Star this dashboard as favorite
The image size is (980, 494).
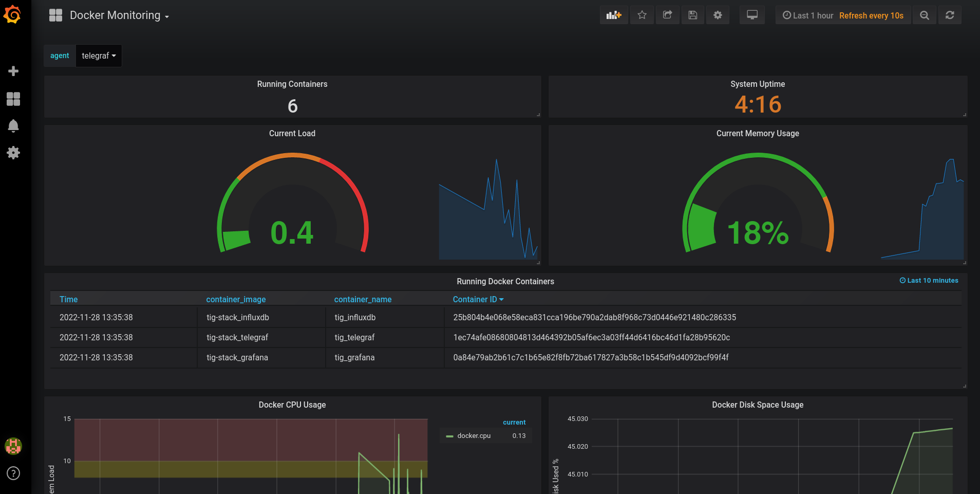pos(642,15)
